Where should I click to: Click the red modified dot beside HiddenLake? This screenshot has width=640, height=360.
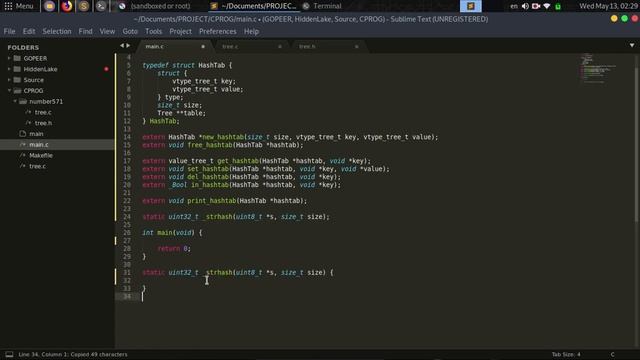[x=106, y=69]
